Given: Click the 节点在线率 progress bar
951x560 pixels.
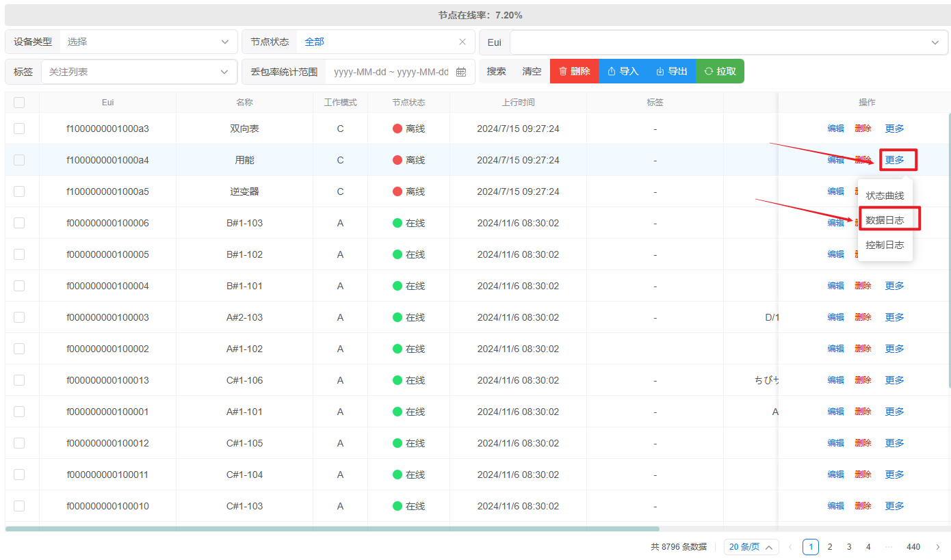Looking at the screenshot, I should click(478, 15).
